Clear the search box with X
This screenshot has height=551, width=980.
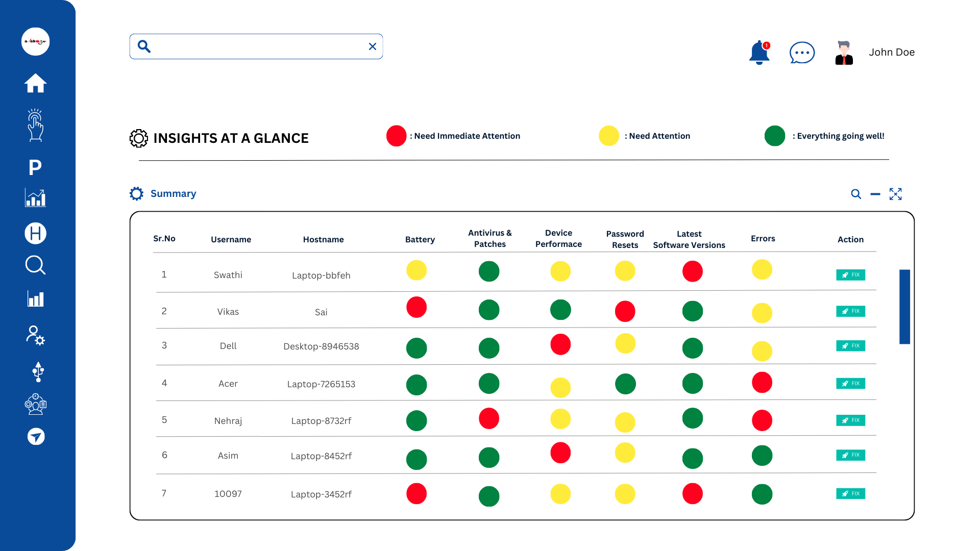pyautogui.click(x=373, y=46)
